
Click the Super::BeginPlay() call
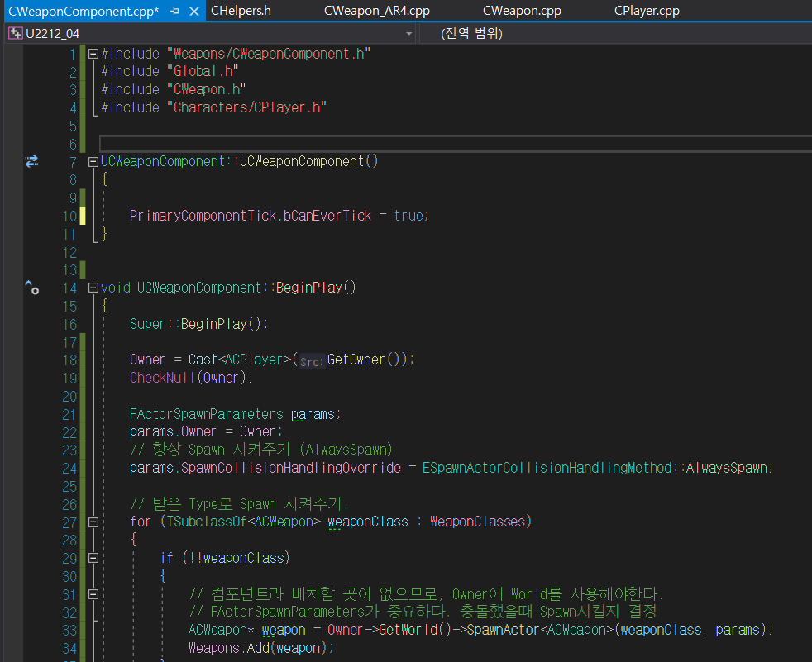pyautogui.click(x=198, y=324)
